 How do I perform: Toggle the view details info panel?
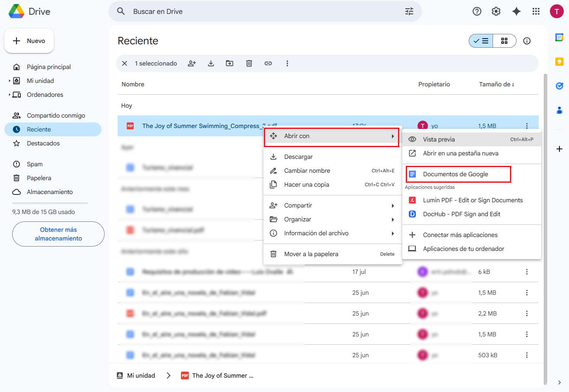click(527, 41)
